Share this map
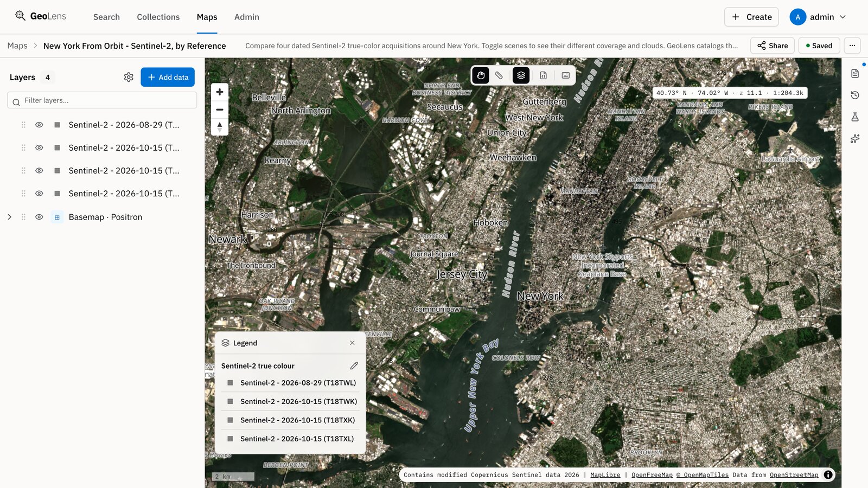Viewport: 868px width, 488px height. click(773, 46)
